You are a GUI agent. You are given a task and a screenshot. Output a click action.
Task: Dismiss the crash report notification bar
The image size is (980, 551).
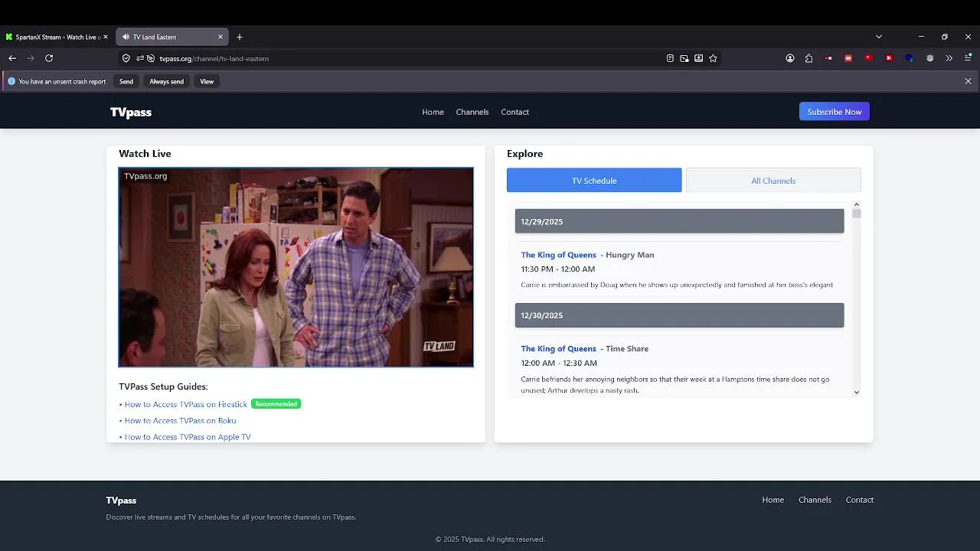point(968,81)
